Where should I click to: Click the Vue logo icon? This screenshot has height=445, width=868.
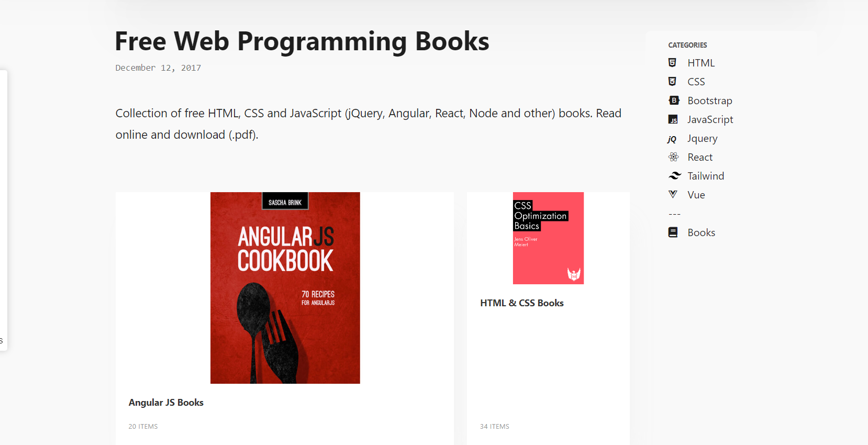click(673, 195)
